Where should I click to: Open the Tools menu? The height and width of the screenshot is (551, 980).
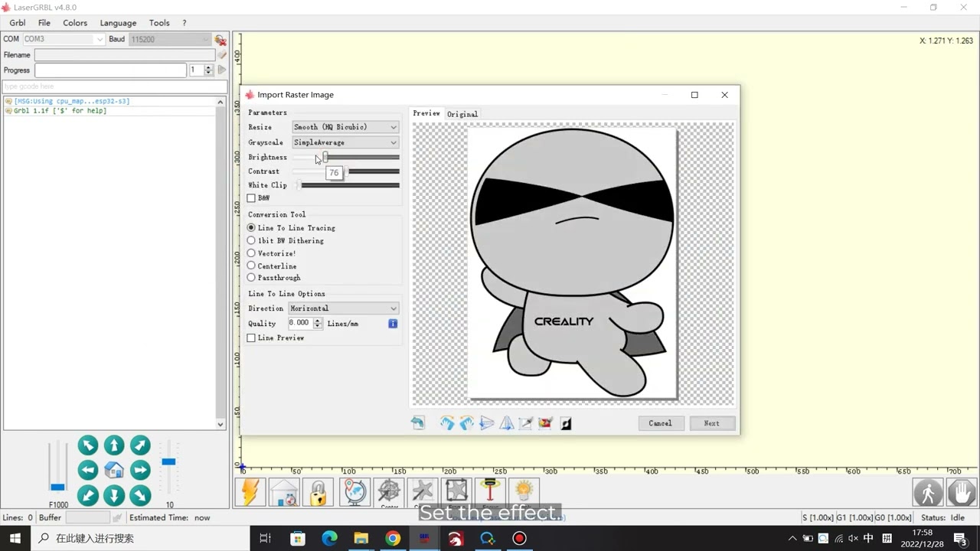159,23
